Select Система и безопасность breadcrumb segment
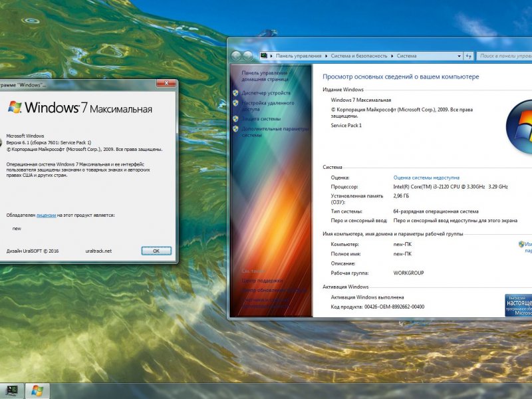 pyautogui.click(x=358, y=56)
